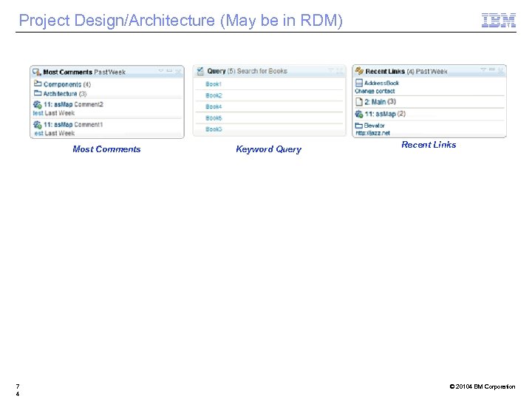The width and height of the screenshot is (532, 399).
Task: Click the Components folder icon
Action: pyautogui.click(x=38, y=83)
